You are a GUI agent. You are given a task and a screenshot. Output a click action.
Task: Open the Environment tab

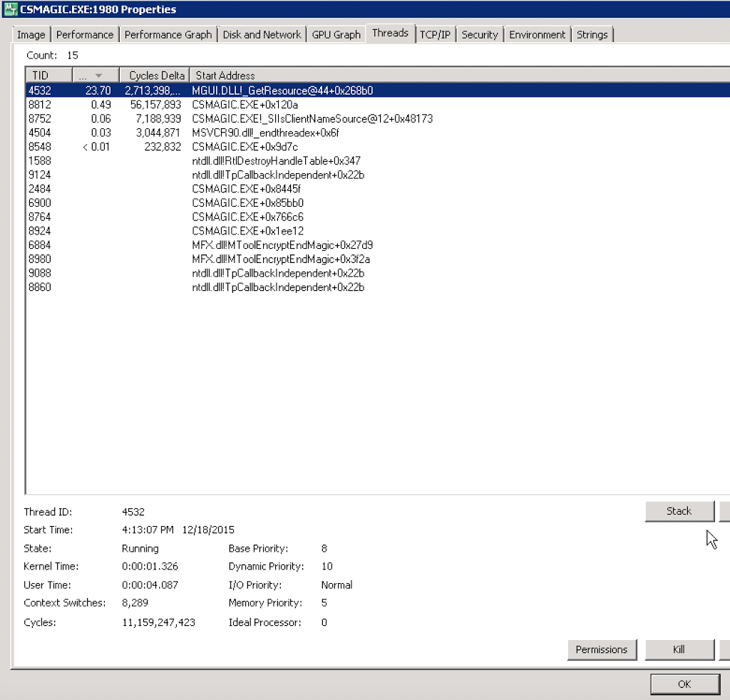[x=537, y=35]
